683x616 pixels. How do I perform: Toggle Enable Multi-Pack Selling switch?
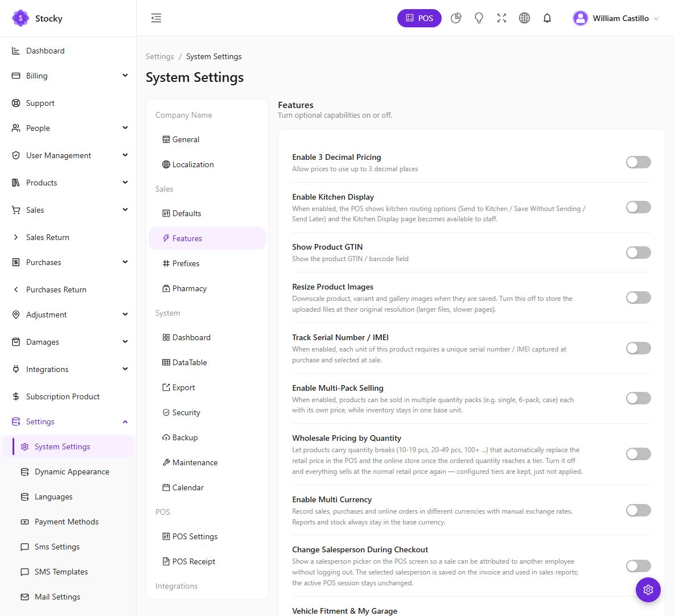coord(638,398)
